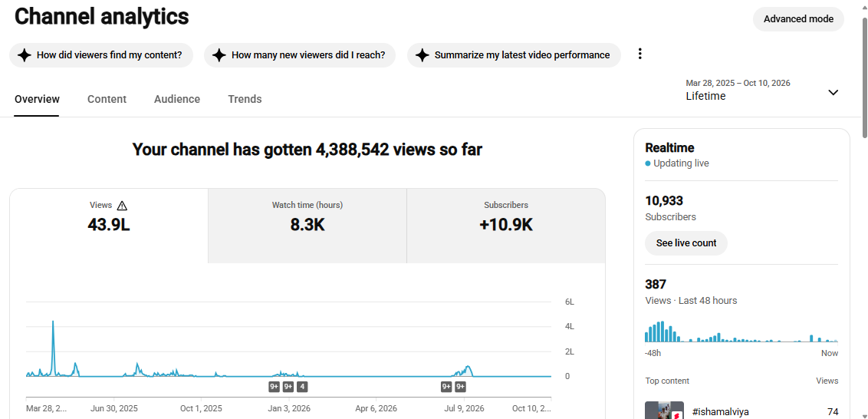Click the 'Updating live' status text
The width and height of the screenshot is (868, 419).
pos(681,163)
